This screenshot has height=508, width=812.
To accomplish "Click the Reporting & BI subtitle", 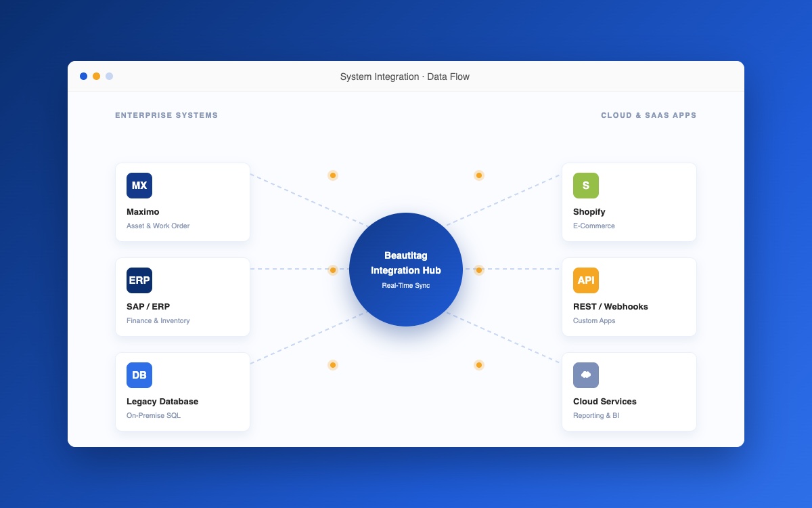I will [596, 415].
